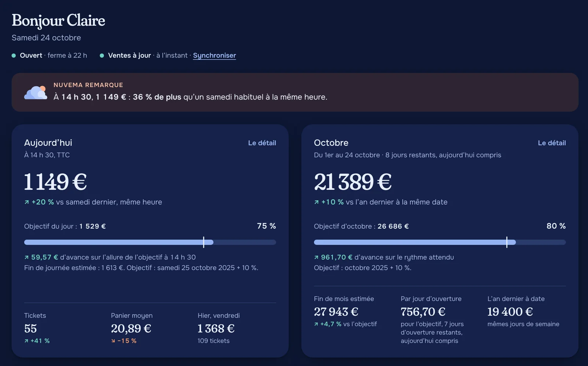Screen dimensions: 588x366
Task: Click the arrow beside +4,7 % vs l'objectif
Action: coord(316,324)
